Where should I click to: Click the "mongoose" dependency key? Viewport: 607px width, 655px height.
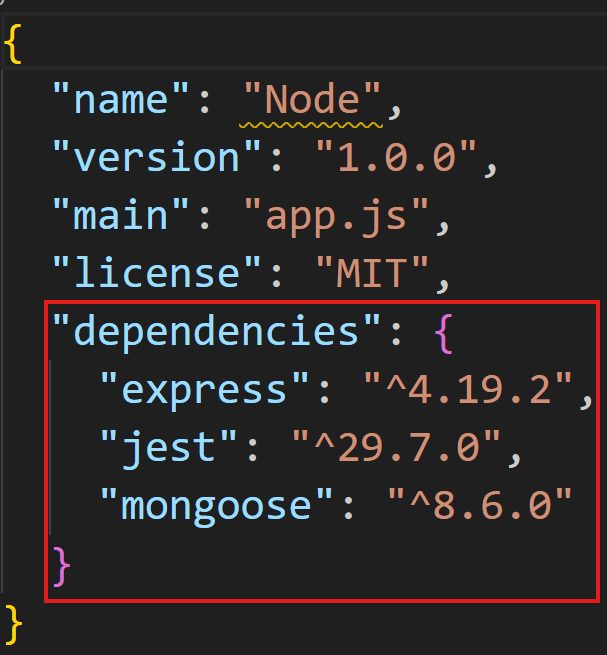click(216, 507)
